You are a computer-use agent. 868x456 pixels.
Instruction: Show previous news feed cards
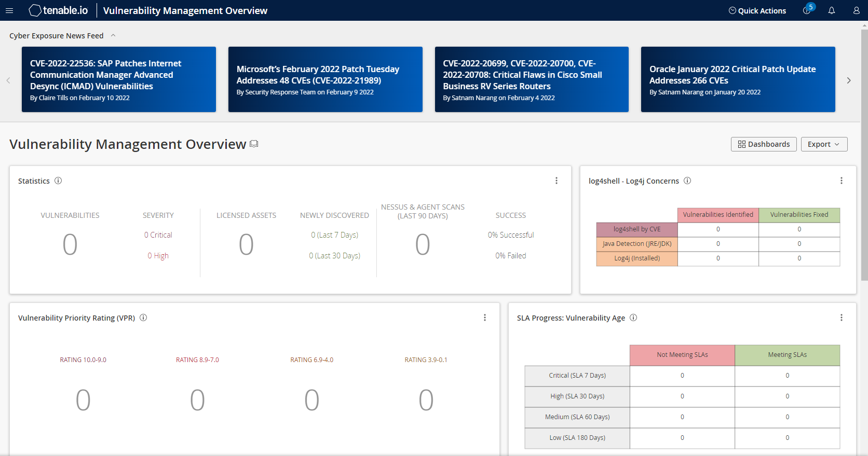tap(8, 80)
